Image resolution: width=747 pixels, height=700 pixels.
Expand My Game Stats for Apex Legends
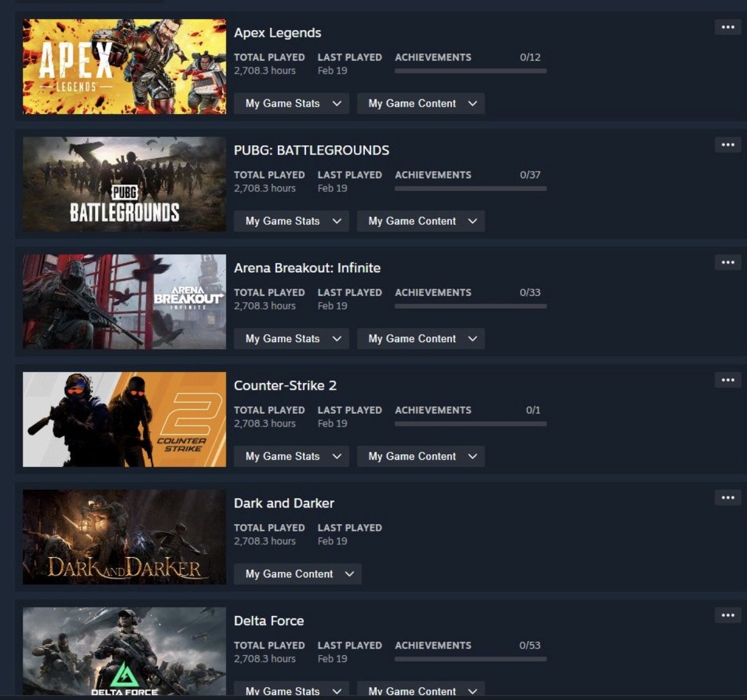pyautogui.click(x=291, y=104)
